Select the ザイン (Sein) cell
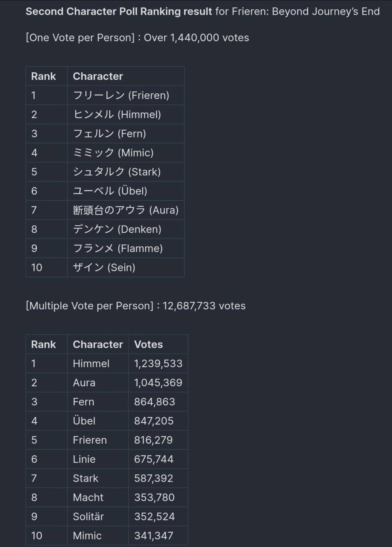Image resolution: width=392 pixels, height=547 pixels. [x=126, y=268]
